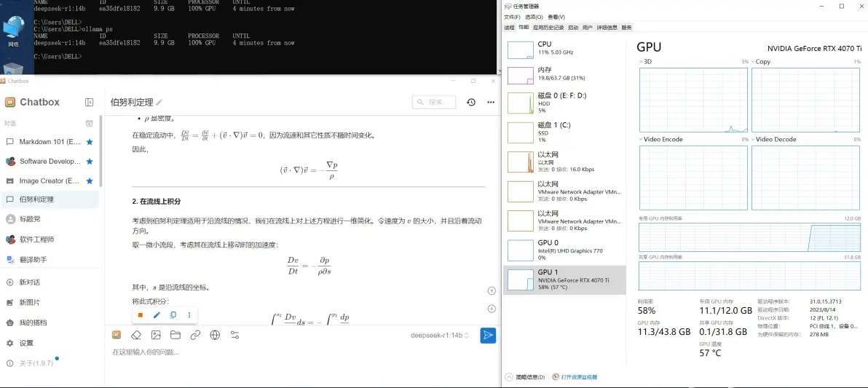Switch to the 服务 tab in Task Manager
The height and width of the screenshot is (388, 868).
pos(627,27)
